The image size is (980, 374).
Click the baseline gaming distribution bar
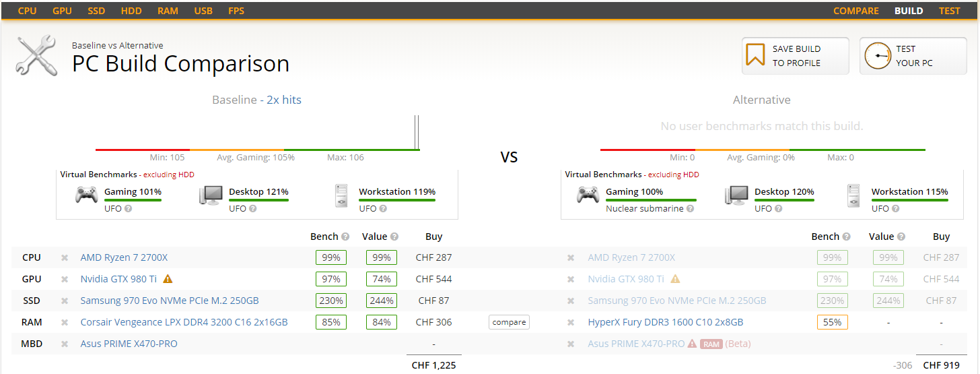[x=258, y=150]
